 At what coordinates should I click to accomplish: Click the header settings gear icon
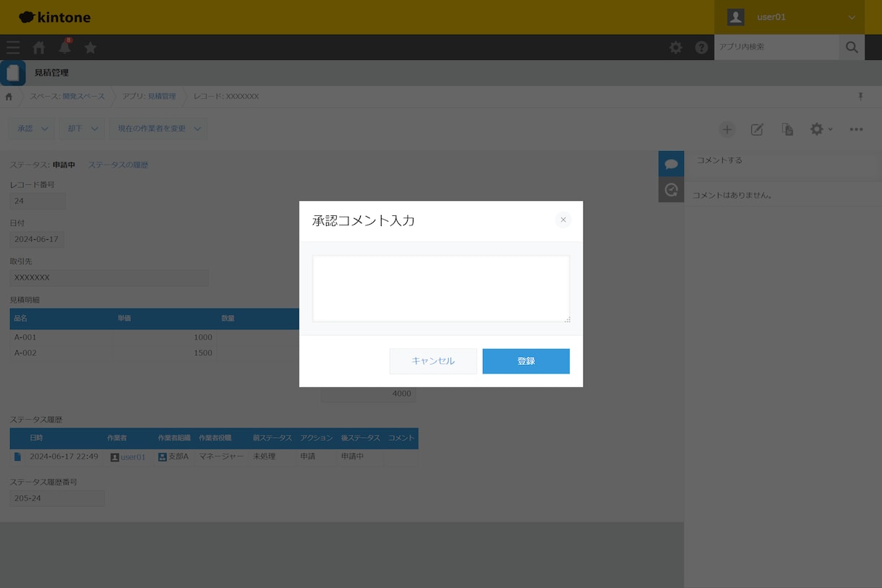(675, 48)
